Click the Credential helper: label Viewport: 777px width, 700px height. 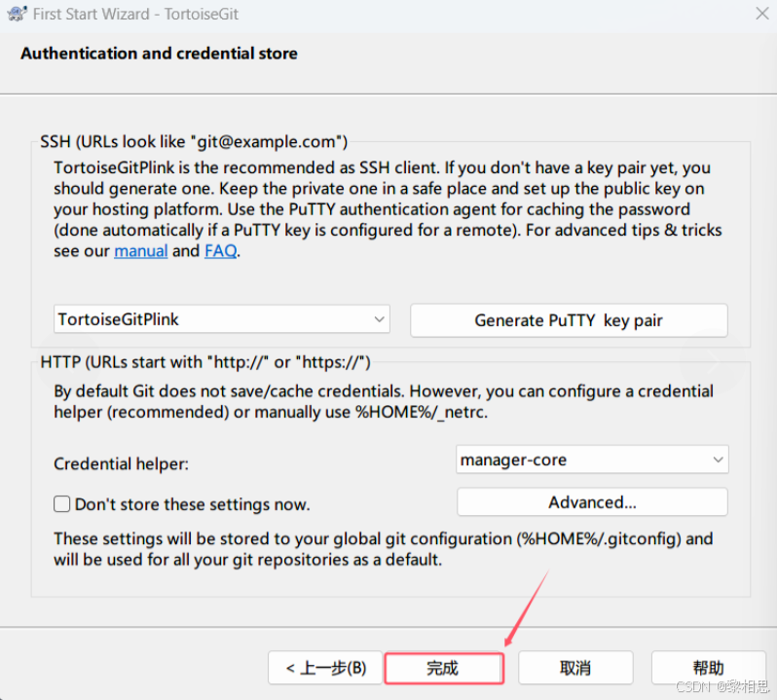[x=121, y=464]
